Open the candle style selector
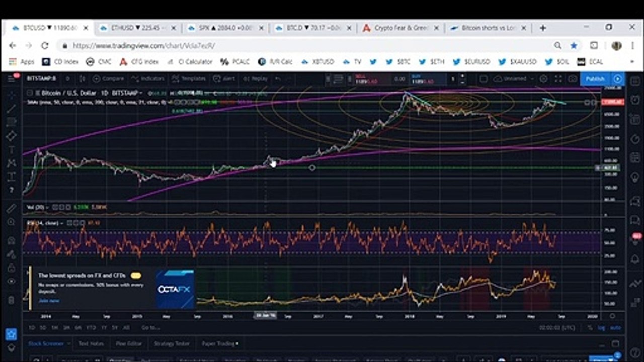The height and width of the screenshot is (362, 644). [x=82, y=79]
